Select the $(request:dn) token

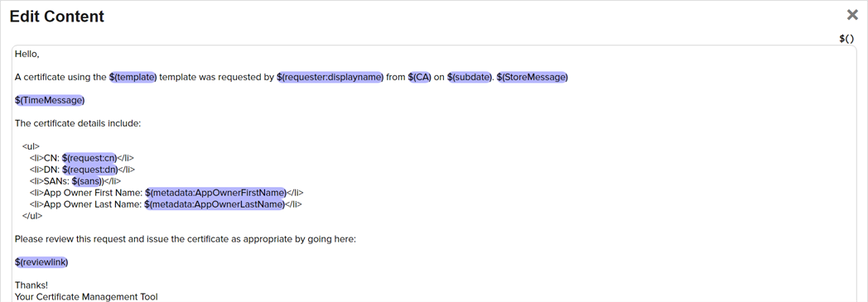[90, 170]
